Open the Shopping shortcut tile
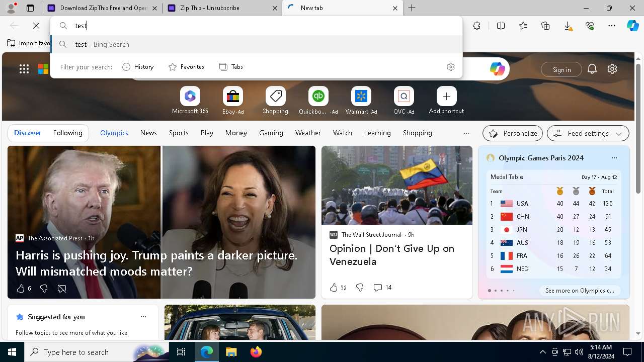The height and width of the screenshot is (362, 644). 275,101
